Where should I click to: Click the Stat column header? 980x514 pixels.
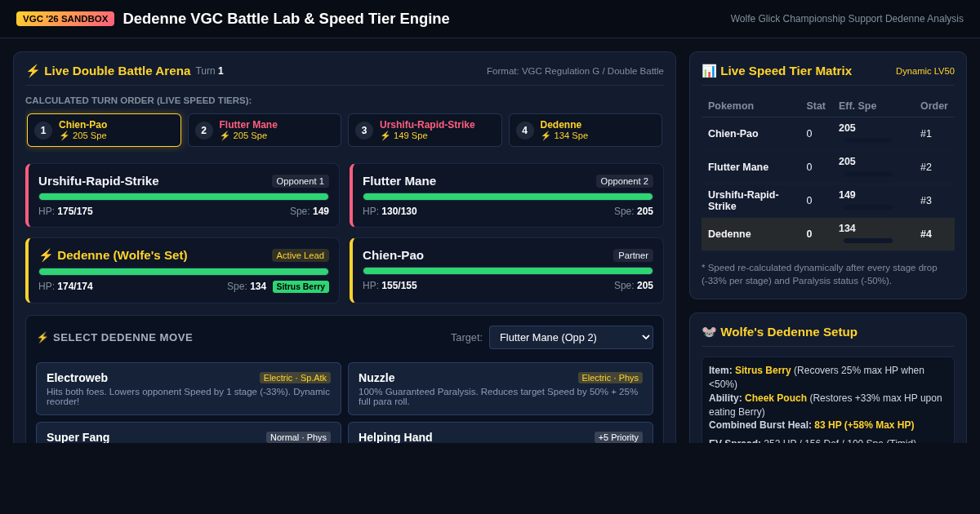816,106
